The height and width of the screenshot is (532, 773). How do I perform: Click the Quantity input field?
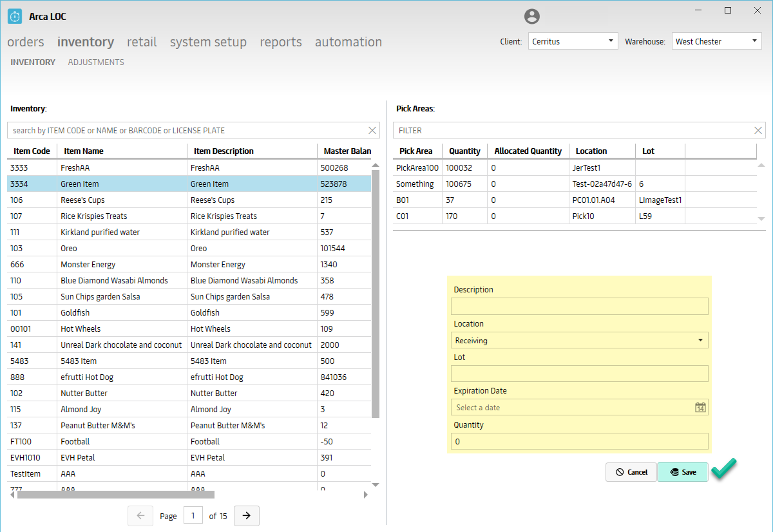pyautogui.click(x=580, y=441)
